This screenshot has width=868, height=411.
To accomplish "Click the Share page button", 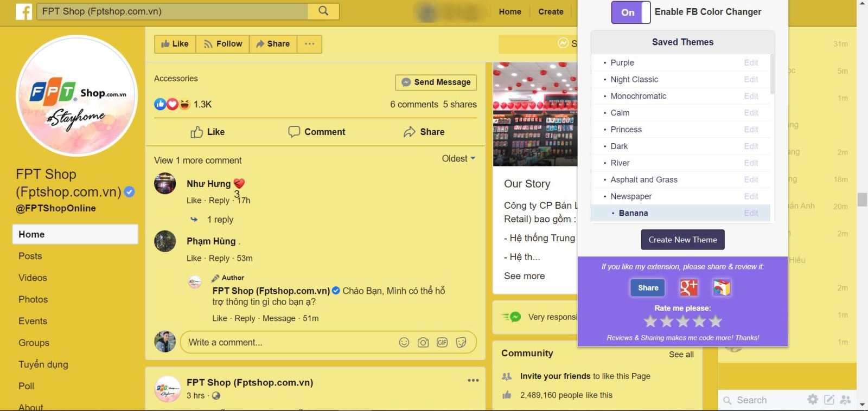I will (x=273, y=44).
